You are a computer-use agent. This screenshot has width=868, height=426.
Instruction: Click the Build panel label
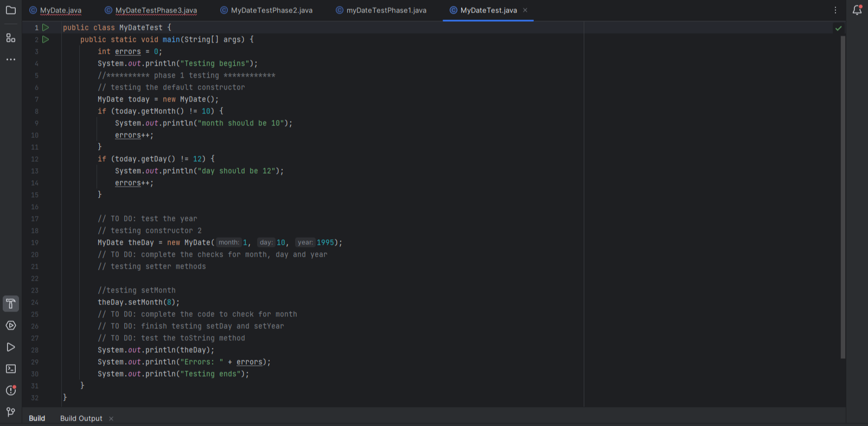[x=37, y=418]
